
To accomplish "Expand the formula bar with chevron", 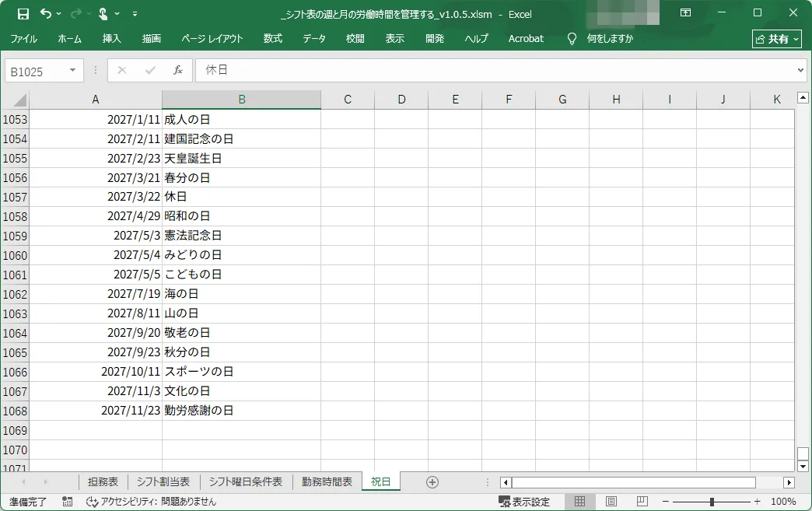I will point(801,70).
